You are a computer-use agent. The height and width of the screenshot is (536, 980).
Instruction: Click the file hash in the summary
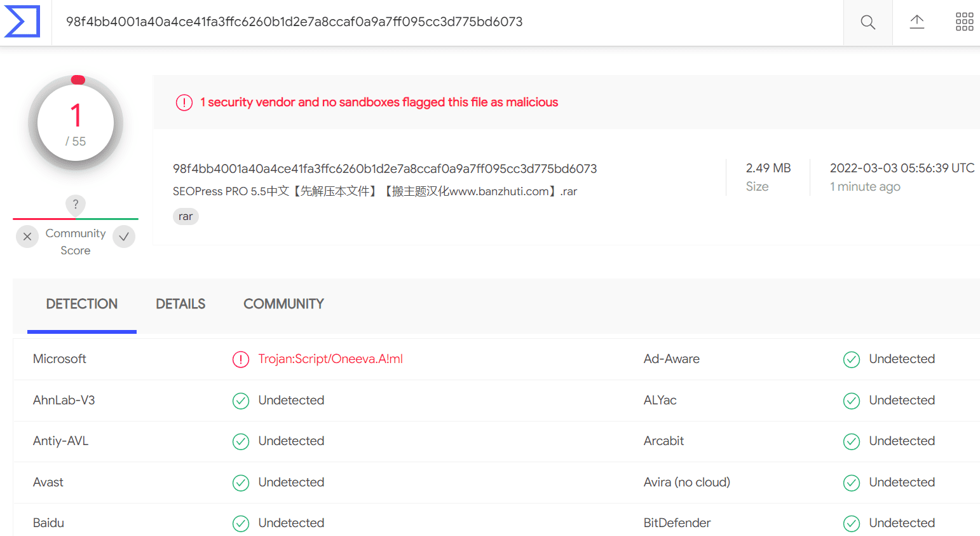tap(385, 169)
